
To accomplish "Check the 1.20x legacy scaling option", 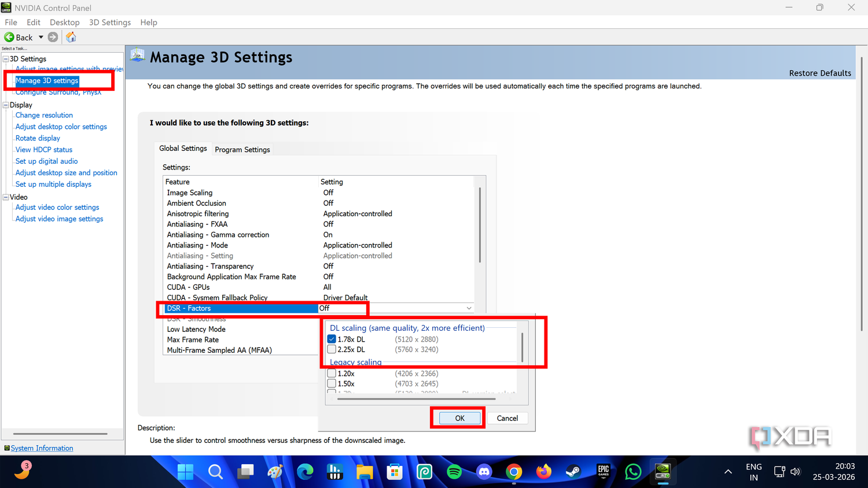I will pyautogui.click(x=332, y=374).
